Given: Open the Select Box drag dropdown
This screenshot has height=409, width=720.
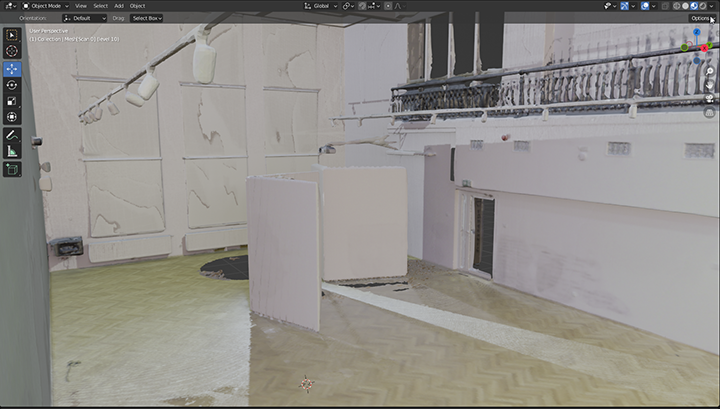Looking at the screenshot, I should (146, 18).
